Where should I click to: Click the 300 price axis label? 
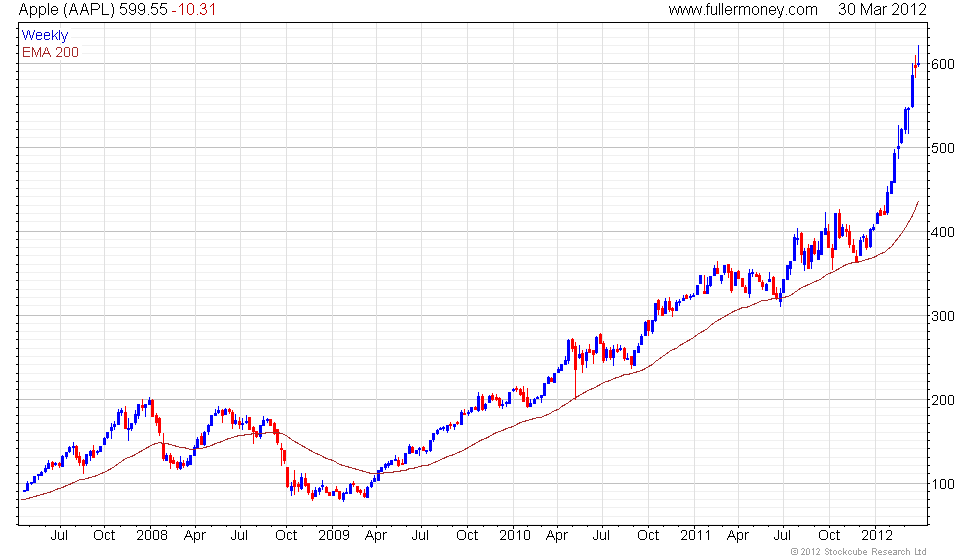click(943, 316)
